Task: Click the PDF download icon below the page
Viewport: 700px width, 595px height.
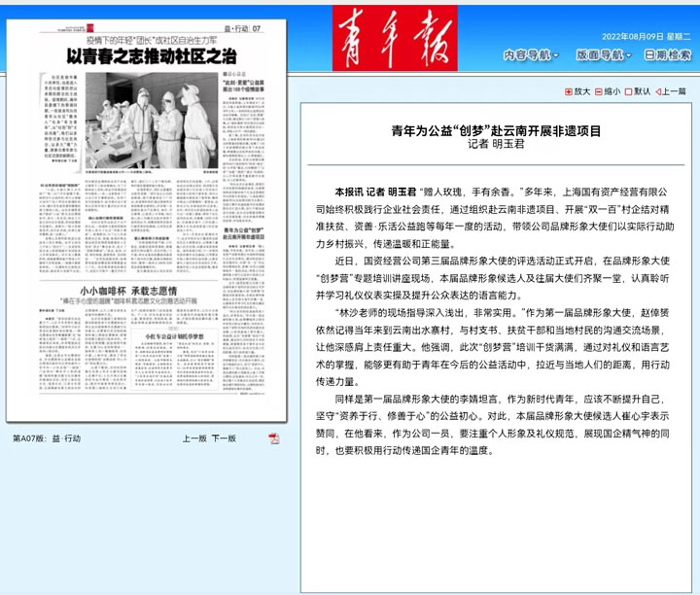Action: pyautogui.click(x=274, y=438)
